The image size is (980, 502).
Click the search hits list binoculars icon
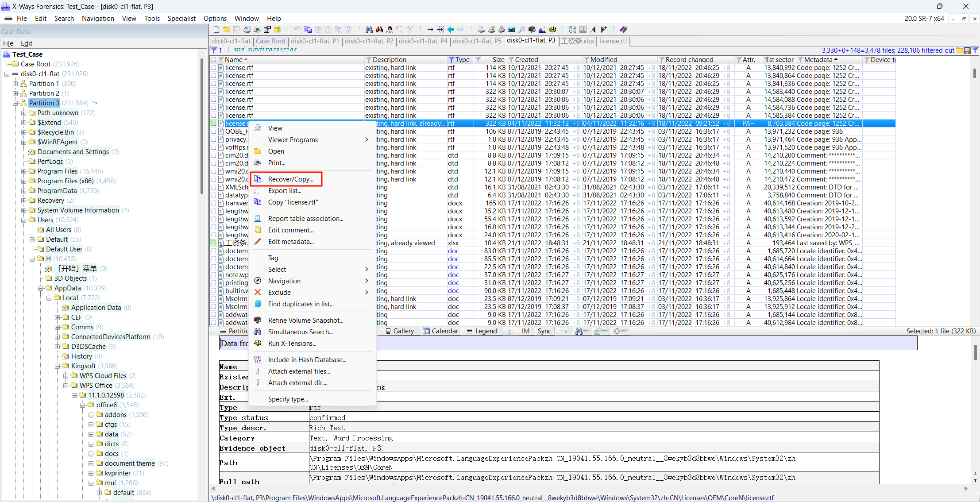click(583, 331)
